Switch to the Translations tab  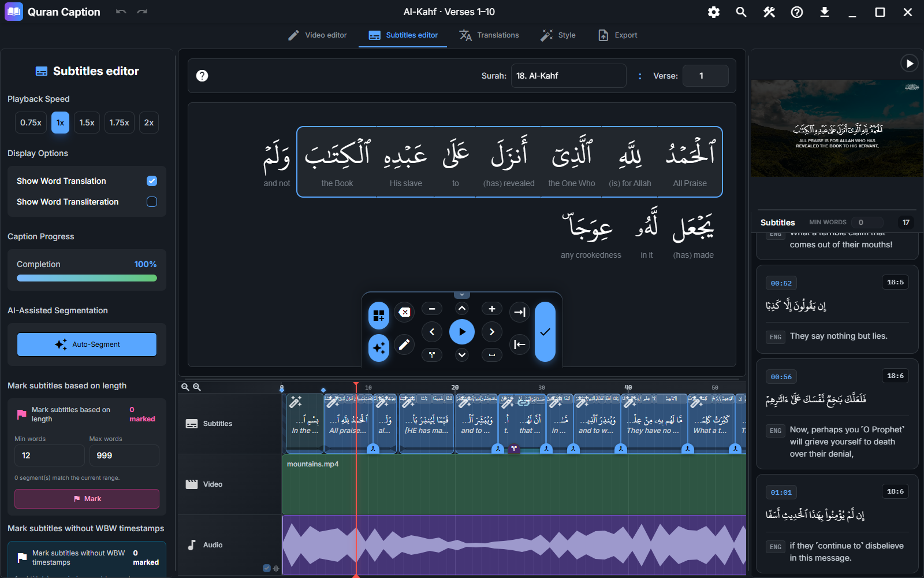(x=489, y=35)
